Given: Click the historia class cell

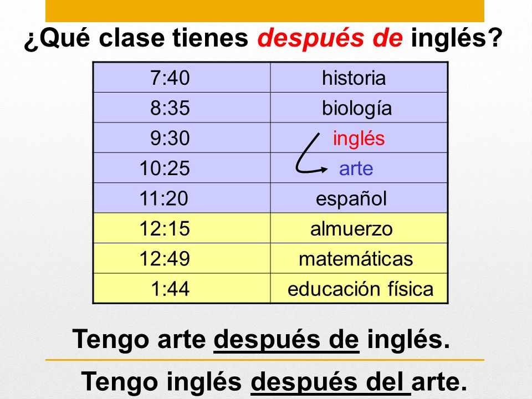Looking at the screenshot, I should (x=359, y=78).
